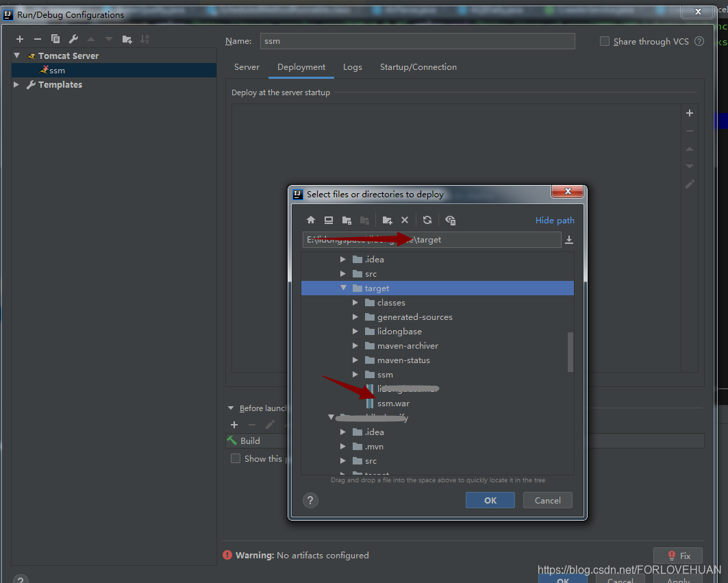Switch to the Server tab
Viewport: 728px width, 583px height.
click(247, 67)
